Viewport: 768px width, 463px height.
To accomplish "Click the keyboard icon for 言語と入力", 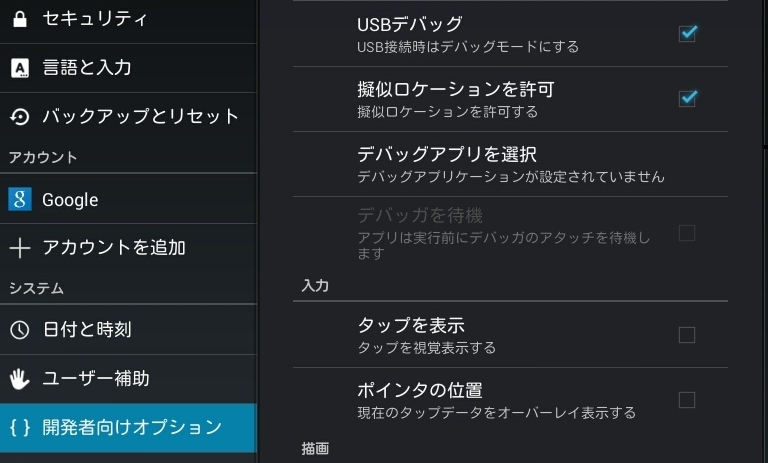I will [x=20, y=68].
